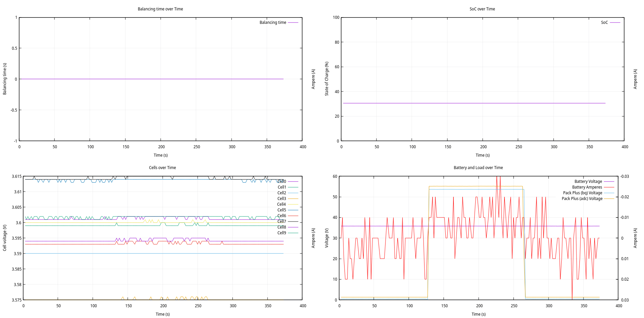644x318 pixels.
Task: Click the light-blue Cell2 line at 3.59 V
Action: 155,253
